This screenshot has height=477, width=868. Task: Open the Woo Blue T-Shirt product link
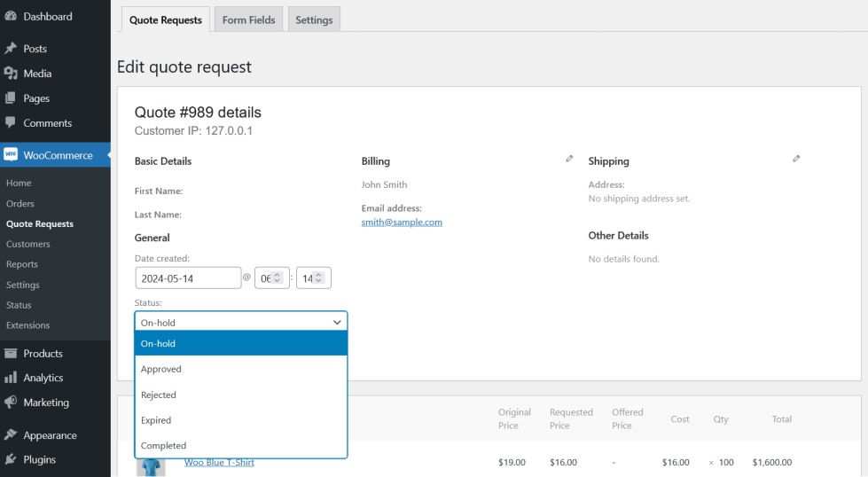(219, 462)
